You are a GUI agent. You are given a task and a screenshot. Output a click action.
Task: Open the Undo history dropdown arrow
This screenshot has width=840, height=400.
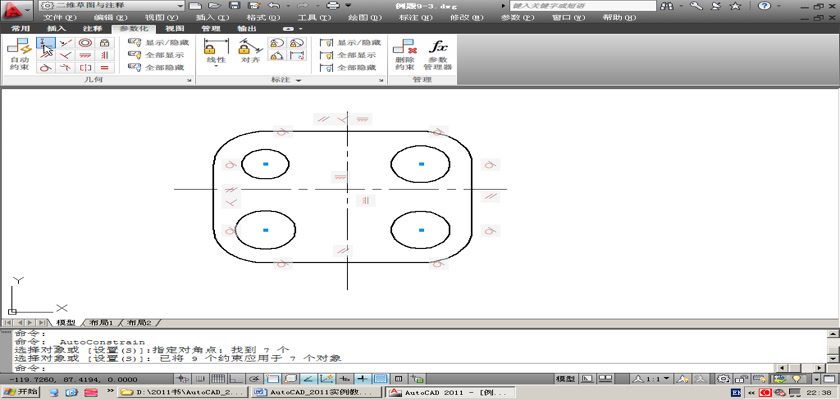coord(287,5)
